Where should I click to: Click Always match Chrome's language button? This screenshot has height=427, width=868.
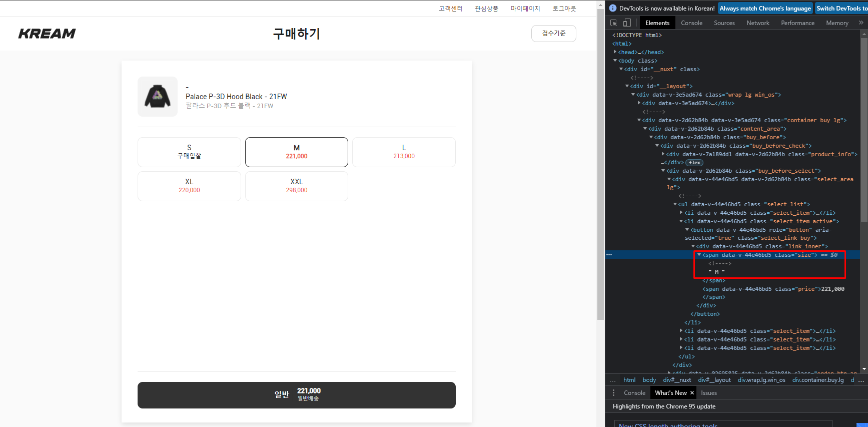pyautogui.click(x=765, y=9)
